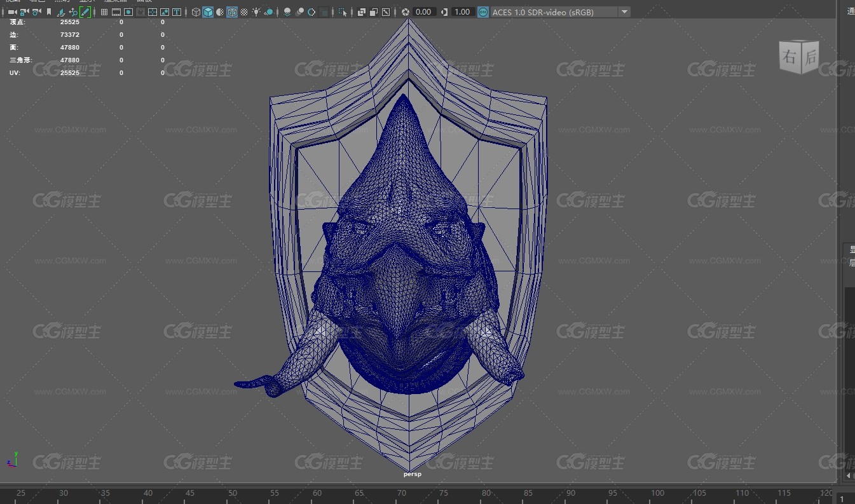Click the Image Plane icon

61,12
